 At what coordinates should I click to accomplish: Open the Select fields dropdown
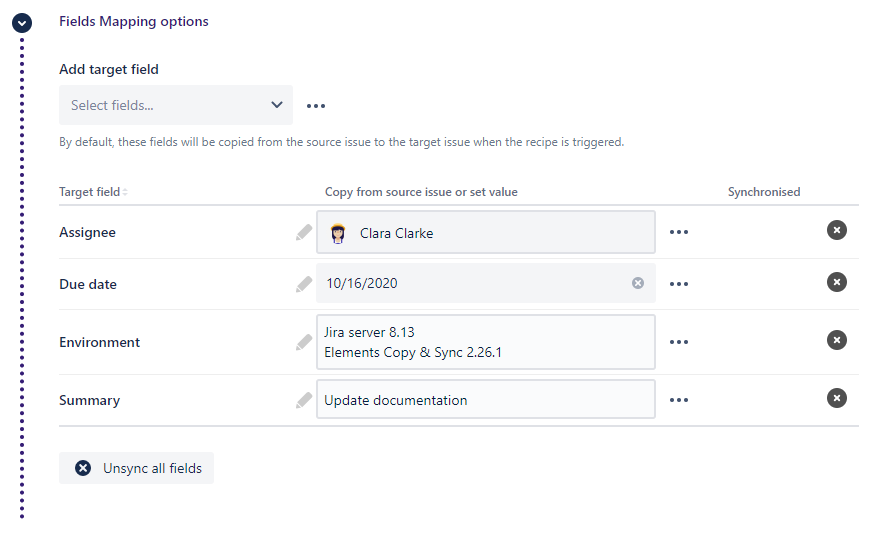[x=176, y=105]
